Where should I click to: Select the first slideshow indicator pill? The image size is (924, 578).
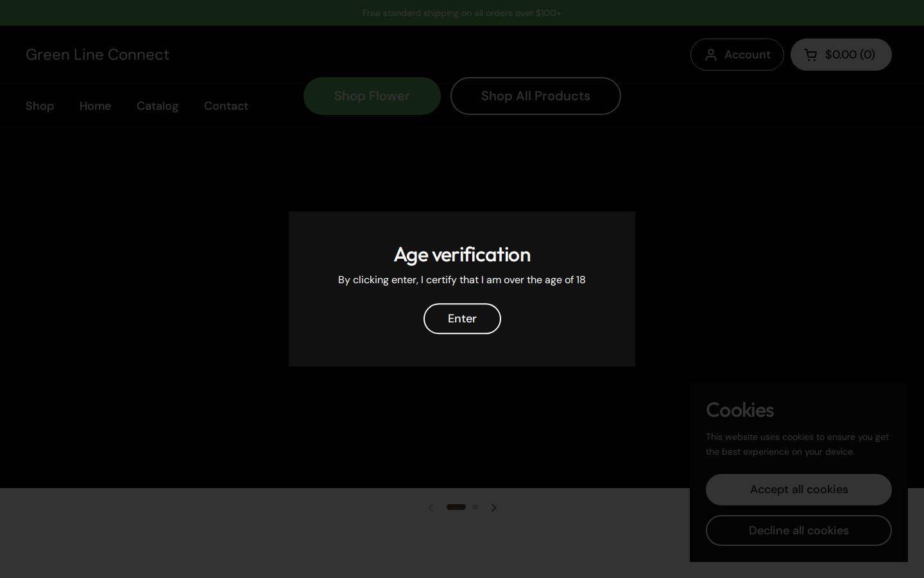[x=456, y=507]
